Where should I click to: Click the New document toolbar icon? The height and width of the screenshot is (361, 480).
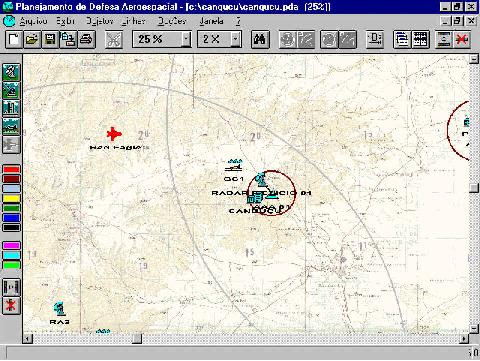14,40
